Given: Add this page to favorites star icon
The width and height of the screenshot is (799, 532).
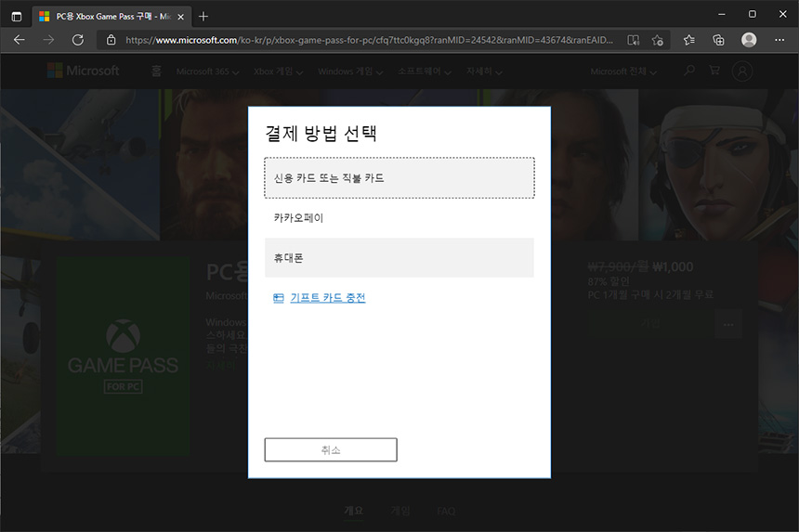Looking at the screenshot, I should click(x=658, y=40).
